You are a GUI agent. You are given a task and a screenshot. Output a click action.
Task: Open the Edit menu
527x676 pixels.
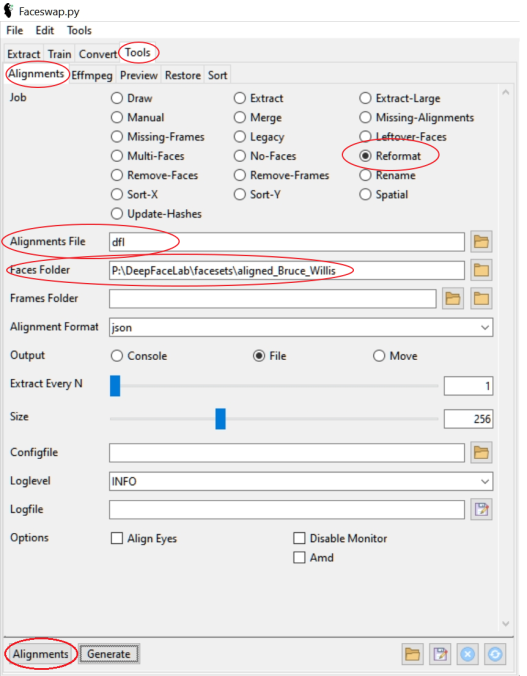pos(44,31)
